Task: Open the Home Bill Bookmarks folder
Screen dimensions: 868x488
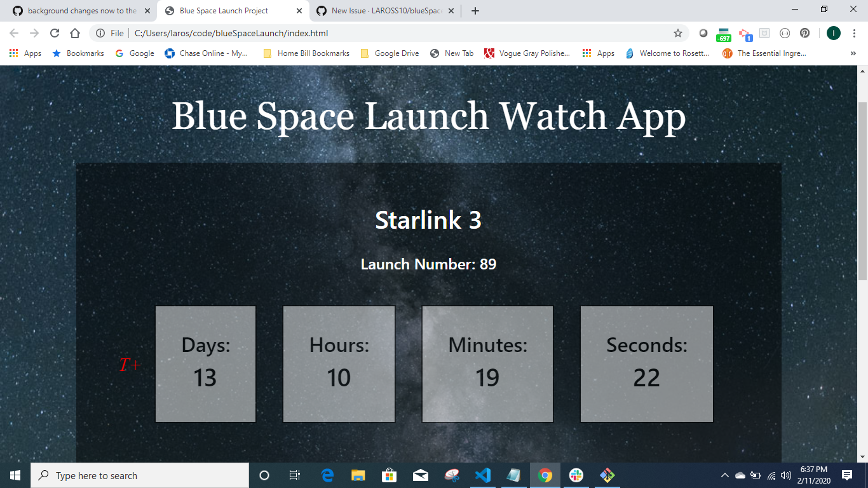Action: point(306,53)
